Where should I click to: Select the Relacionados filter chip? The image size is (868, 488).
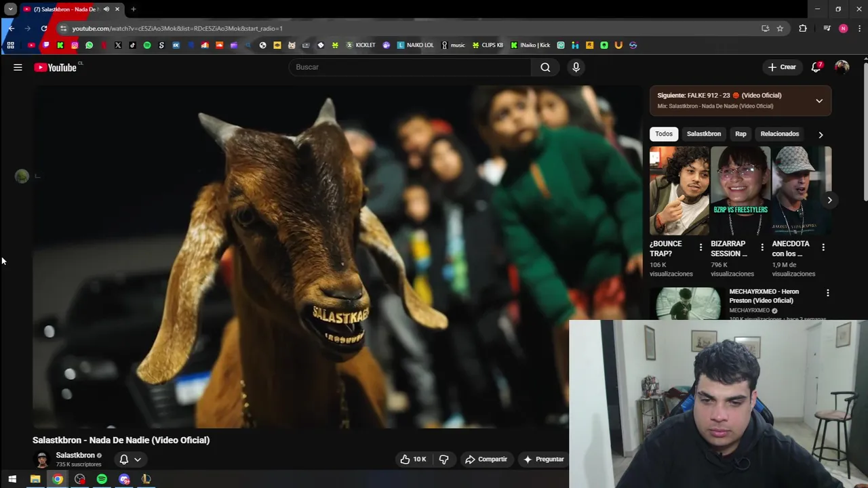point(780,134)
